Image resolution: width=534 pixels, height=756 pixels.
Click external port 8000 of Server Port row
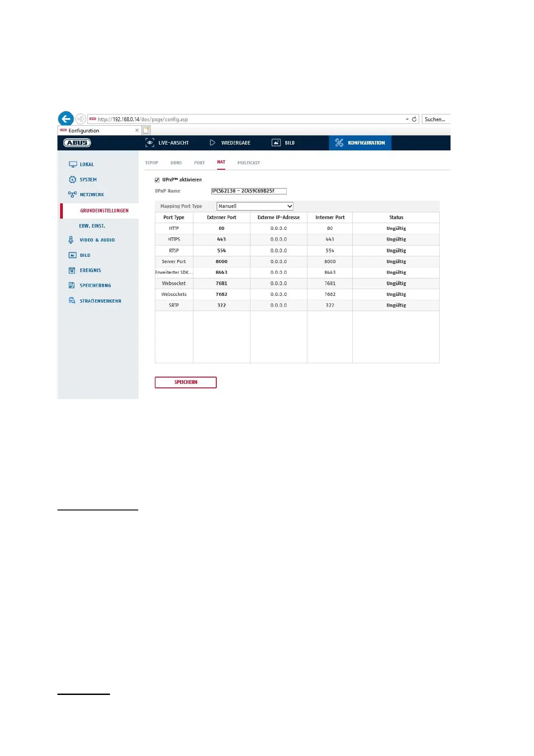222,261
